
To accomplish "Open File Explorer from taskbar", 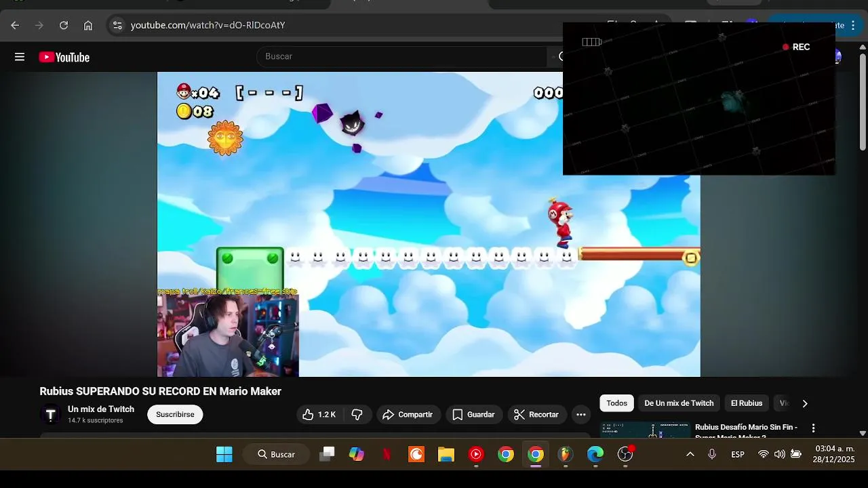I will pyautogui.click(x=446, y=454).
